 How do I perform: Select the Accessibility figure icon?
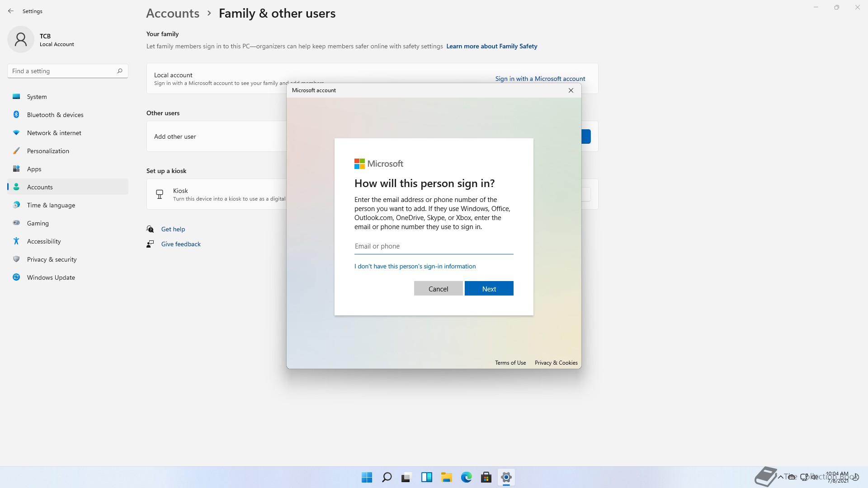point(16,241)
